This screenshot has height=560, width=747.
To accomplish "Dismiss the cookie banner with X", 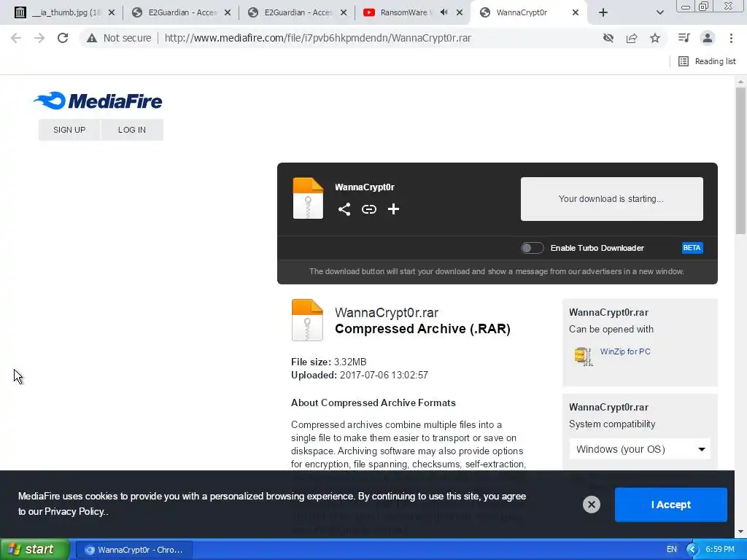I will [x=591, y=505].
